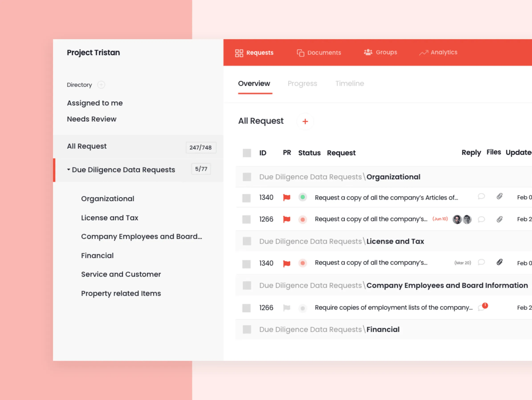The height and width of the screenshot is (400, 532).
Task: Click assignee avatars on request 1266
Action: [462, 219]
